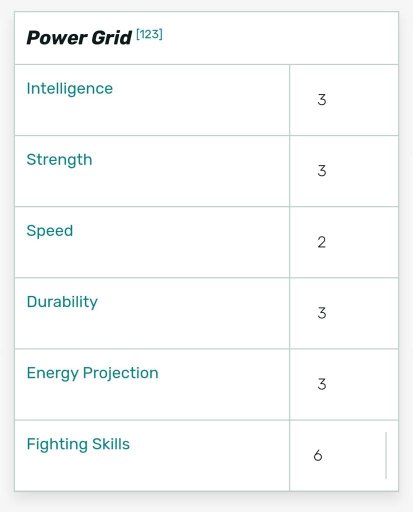Open citation reference [123]
Viewport: 413px width, 512px height.
pos(149,34)
